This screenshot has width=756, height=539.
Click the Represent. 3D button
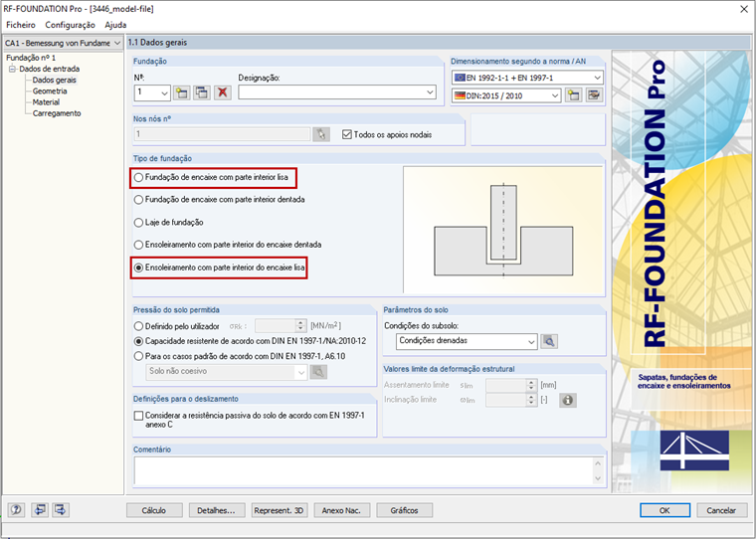click(x=280, y=510)
